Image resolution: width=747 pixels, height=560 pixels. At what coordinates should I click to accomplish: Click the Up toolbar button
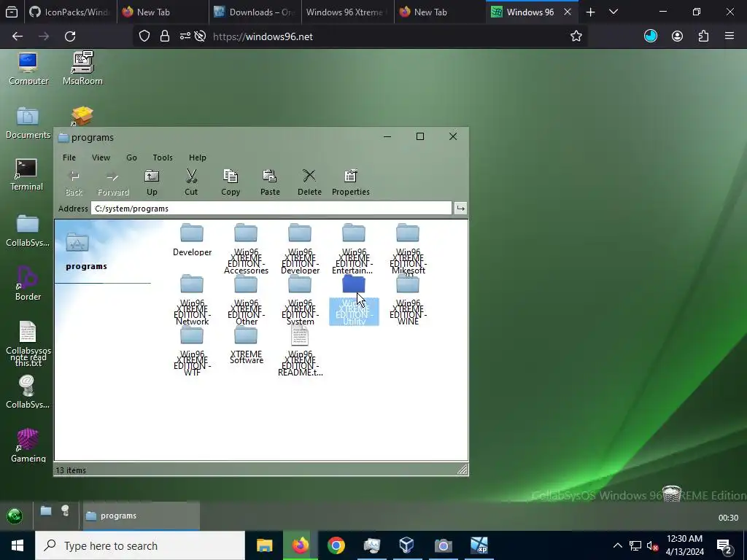point(152,182)
